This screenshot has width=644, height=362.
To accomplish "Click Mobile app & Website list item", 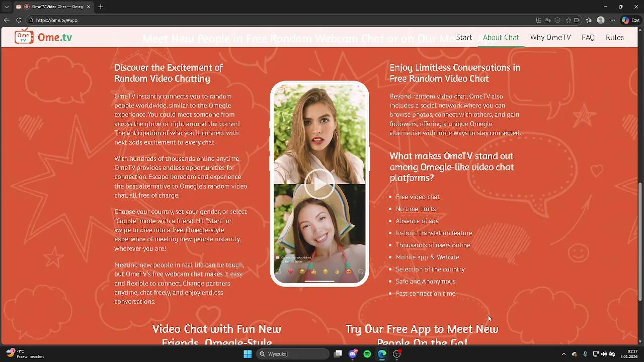I will pos(427,257).
